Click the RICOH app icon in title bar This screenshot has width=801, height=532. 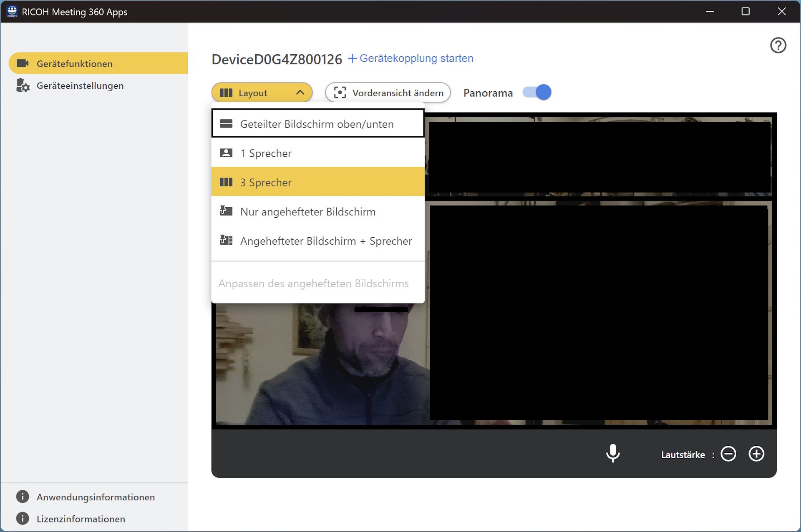point(12,11)
